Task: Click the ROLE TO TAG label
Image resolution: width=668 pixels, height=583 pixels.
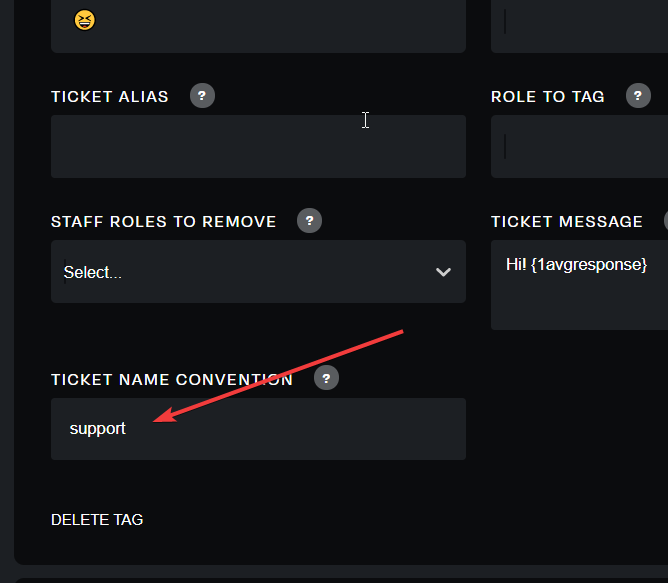Action: point(547,97)
